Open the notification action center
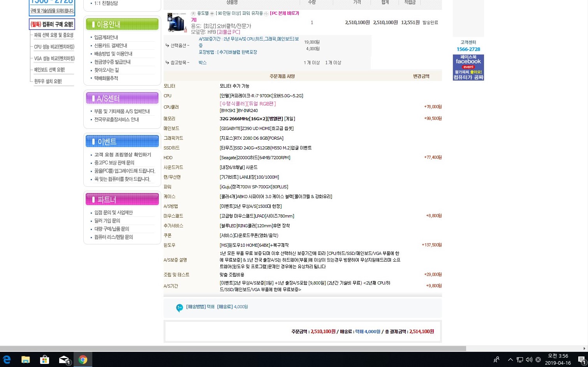The width and height of the screenshot is (588, 367). (581, 360)
